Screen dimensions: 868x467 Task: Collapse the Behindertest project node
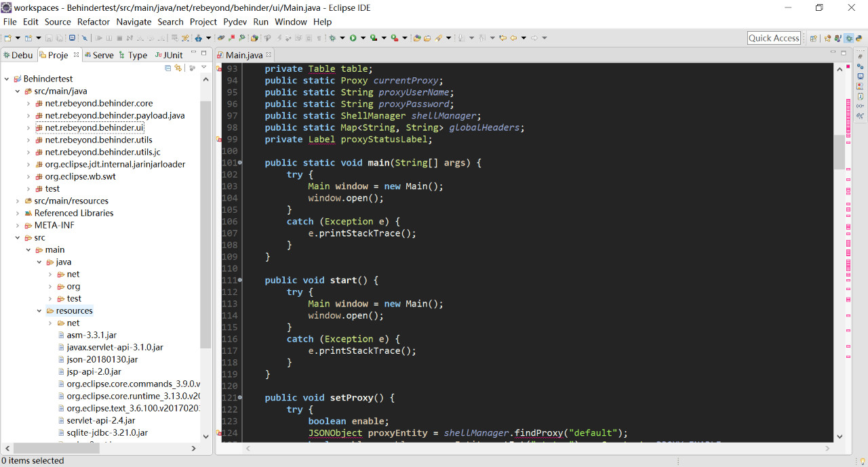7,79
